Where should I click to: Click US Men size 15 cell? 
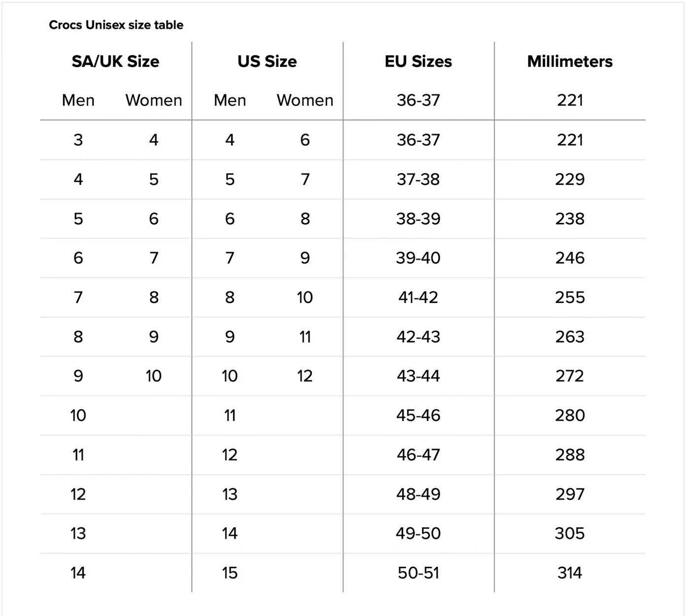pos(230,573)
